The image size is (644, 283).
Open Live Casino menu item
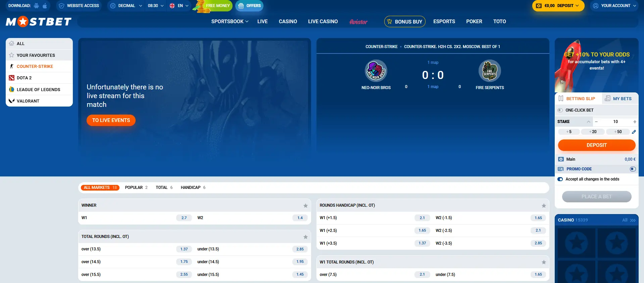pos(323,22)
